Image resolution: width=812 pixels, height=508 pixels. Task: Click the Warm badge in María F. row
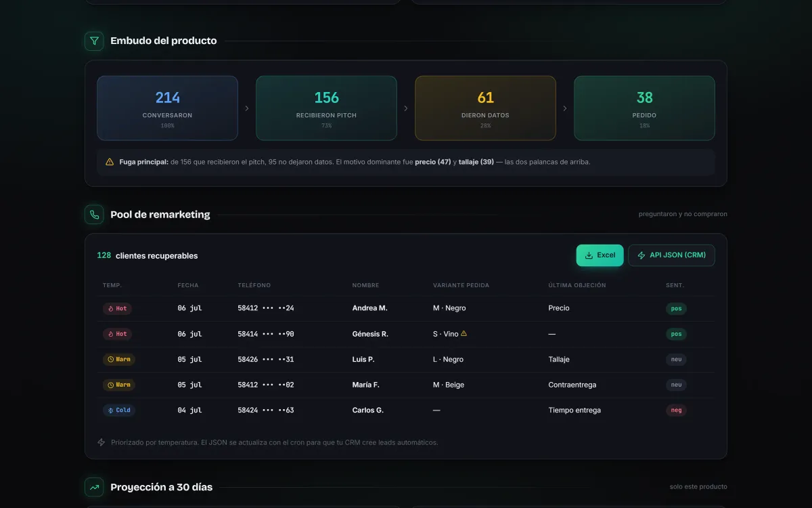coord(119,385)
